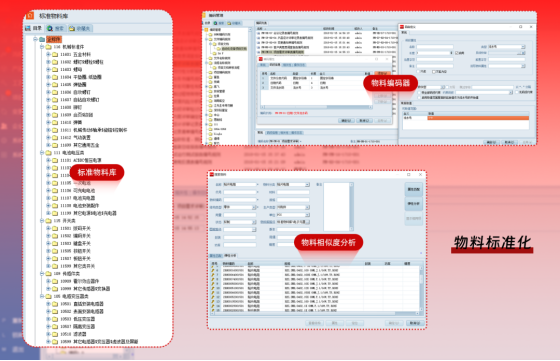Click the horizontal scrollbar below the similarity results
This screenshot has height=361, width=560.
[x=314, y=314]
